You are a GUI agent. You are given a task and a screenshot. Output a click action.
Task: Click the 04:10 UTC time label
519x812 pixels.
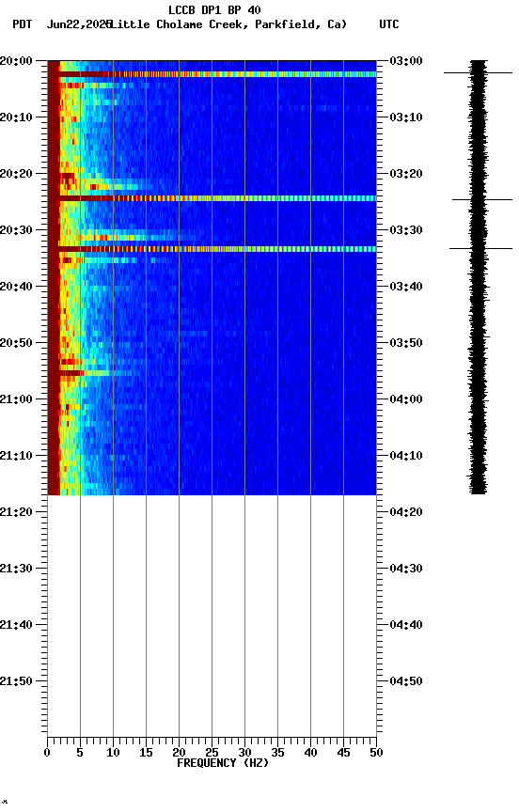pyautogui.click(x=406, y=456)
